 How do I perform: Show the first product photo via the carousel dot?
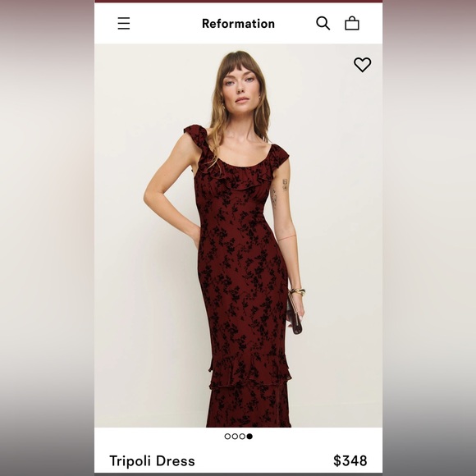pyautogui.click(x=227, y=437)
